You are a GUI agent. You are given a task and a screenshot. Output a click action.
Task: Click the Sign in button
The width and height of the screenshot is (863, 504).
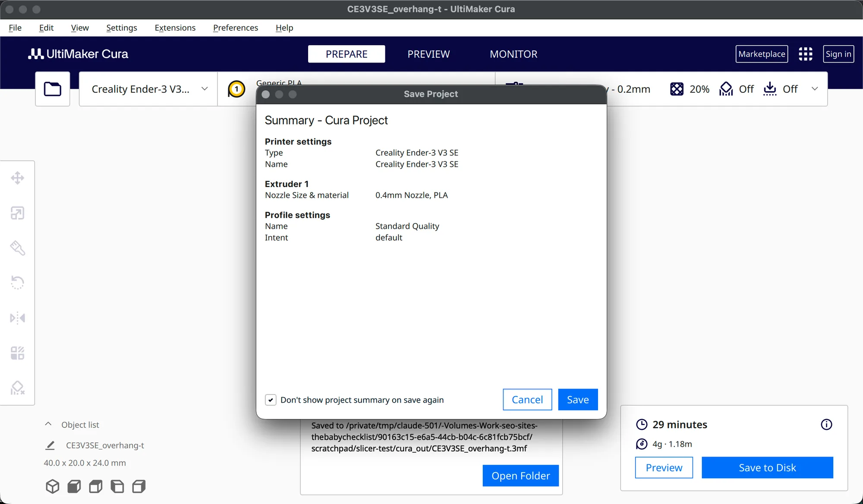[838, 54]
